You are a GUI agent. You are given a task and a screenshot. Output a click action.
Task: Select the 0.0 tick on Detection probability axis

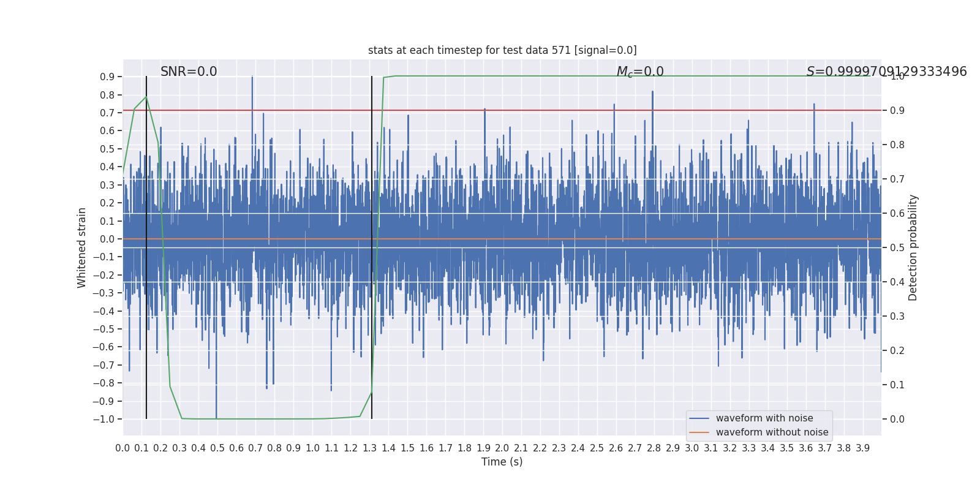pos(897,420)
